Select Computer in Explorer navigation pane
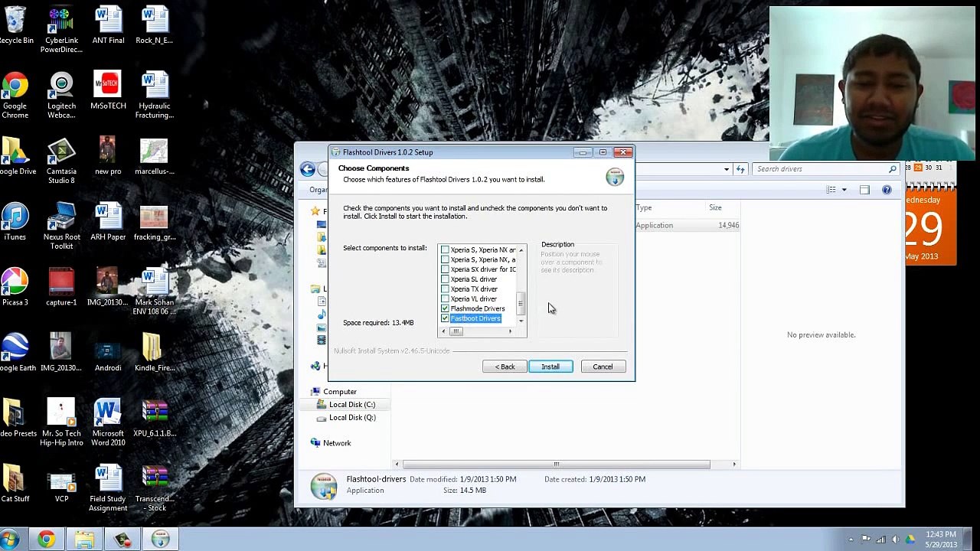This screenshot has width=980, height=551. click(340, 392)
